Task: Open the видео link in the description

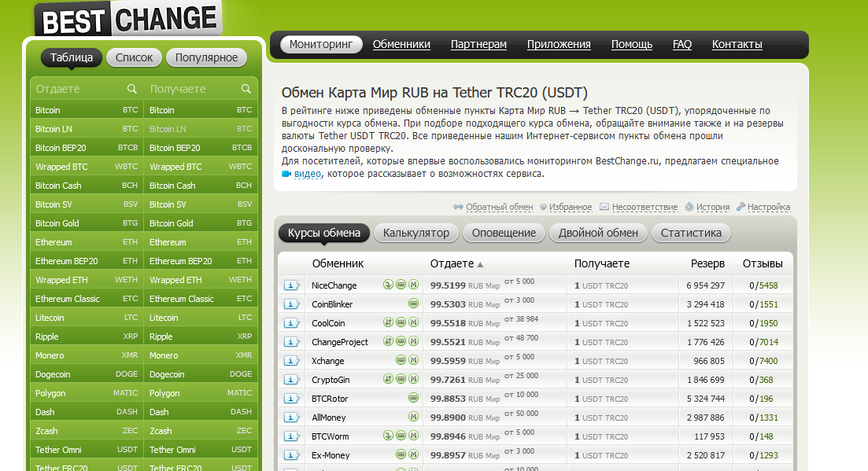Action: pos(307,174)
